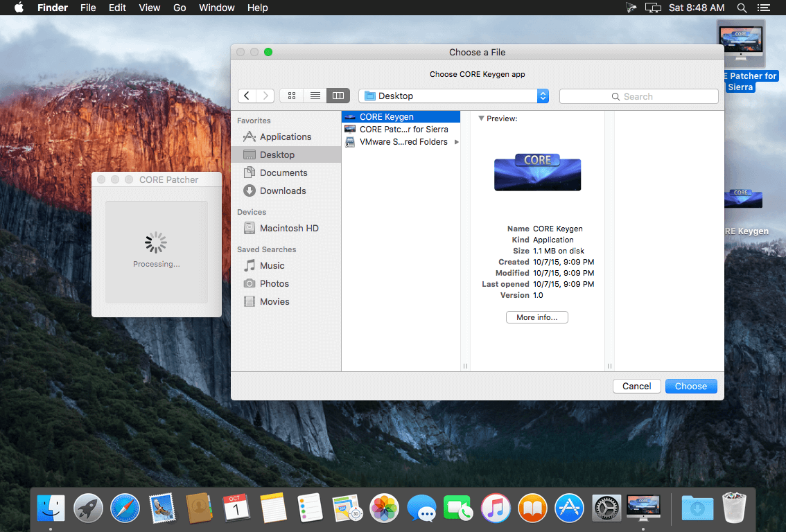Go back with the left arrow button
The image size is (786, 532).
click(247, 96)
